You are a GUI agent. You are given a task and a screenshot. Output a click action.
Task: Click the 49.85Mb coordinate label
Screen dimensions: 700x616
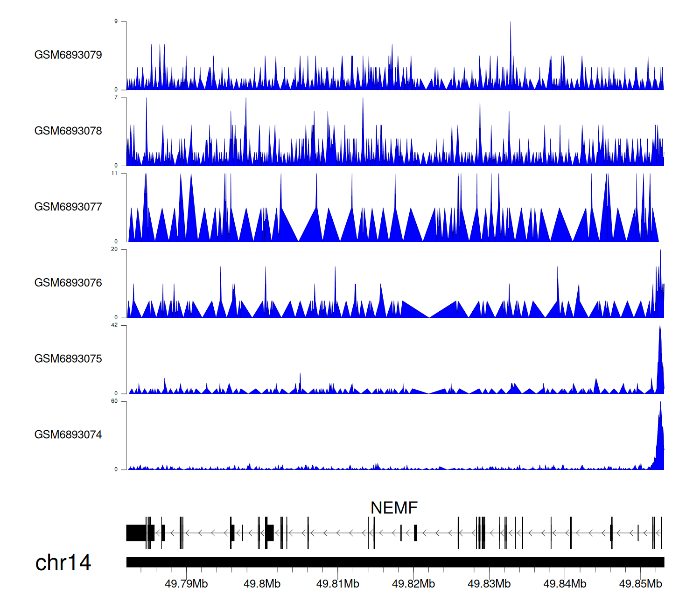(640, 584)
